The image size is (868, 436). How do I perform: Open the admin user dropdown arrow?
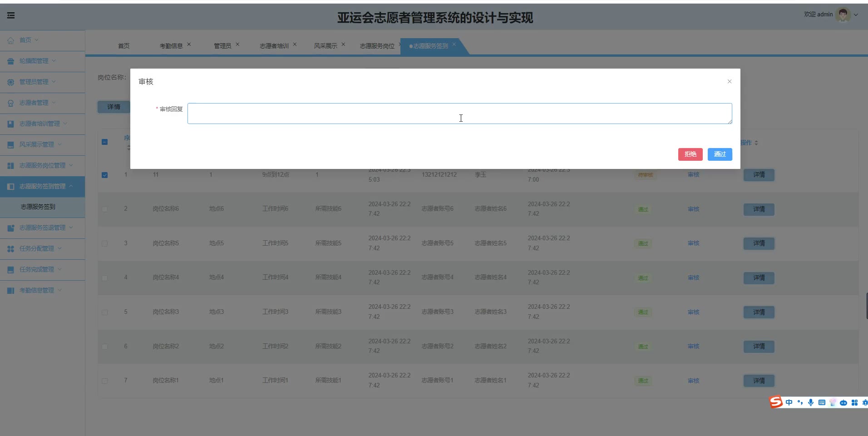click(x=856, y=15)
